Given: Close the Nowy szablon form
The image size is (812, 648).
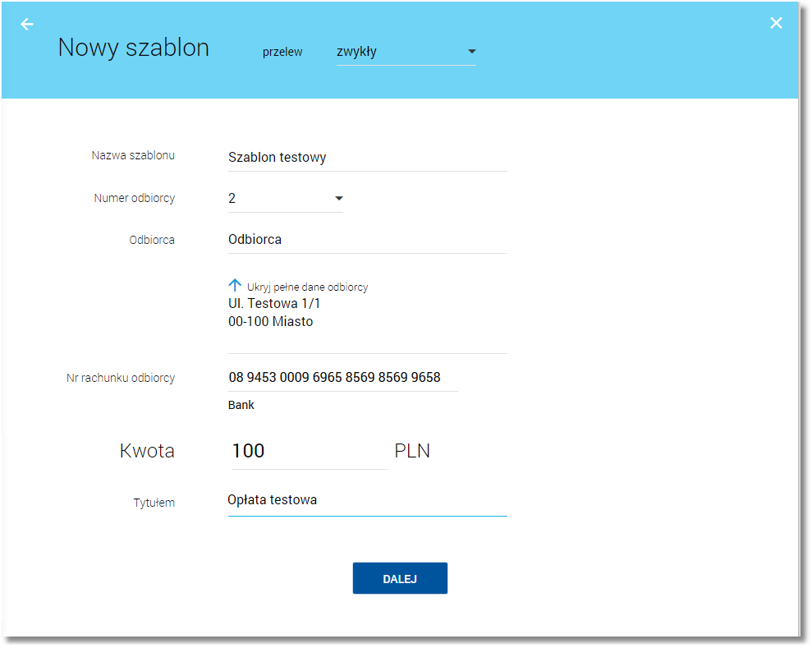Looking at the screenshot, I should pos(776,23).
